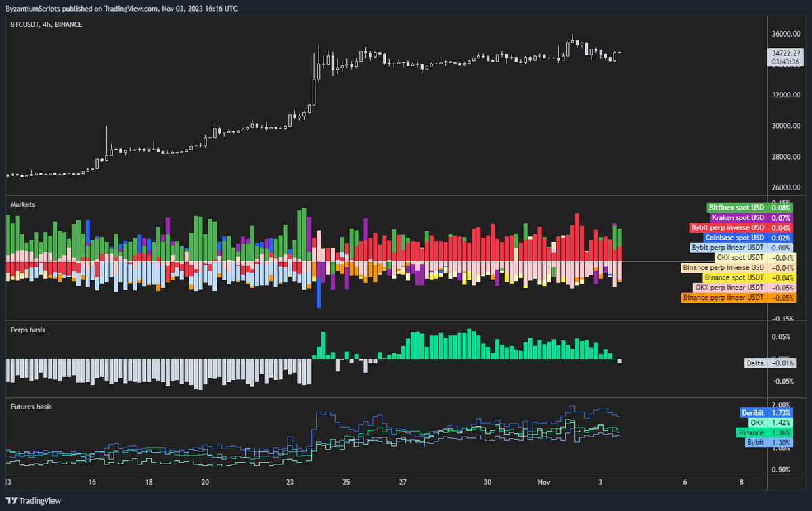Click the current price label 34722.27

click(785, 53)
